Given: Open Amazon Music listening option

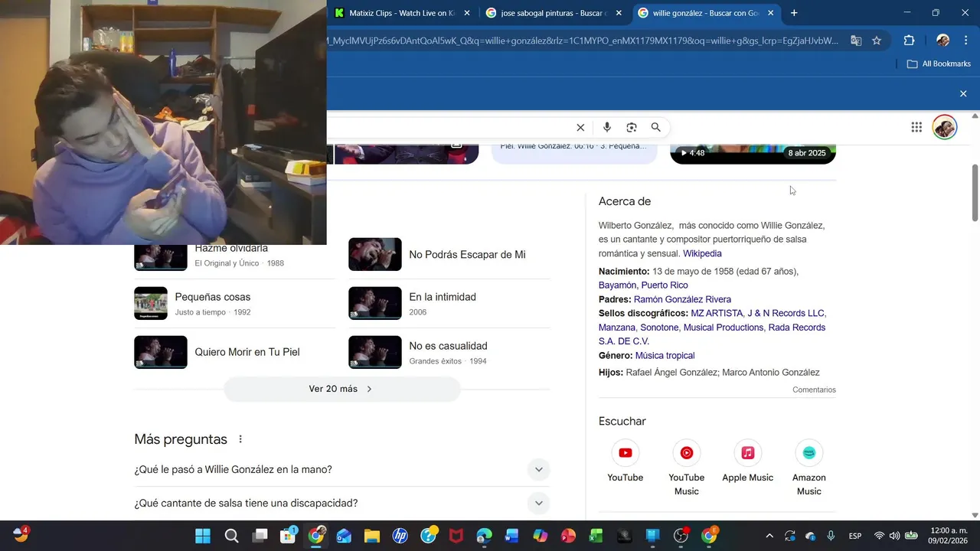Looking at the screenshot, I should pos(809,468).
